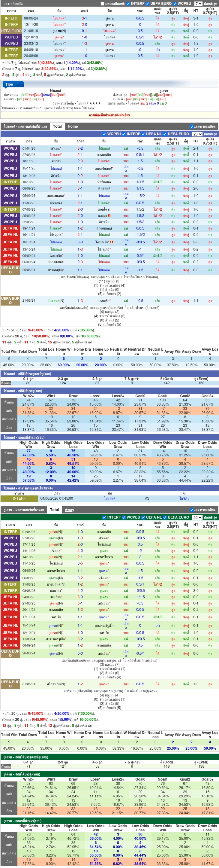Uncheck UEFA NL filter in the ยูเครน results section
Viewport: 219px width, 868px height.
click(143, 518)
